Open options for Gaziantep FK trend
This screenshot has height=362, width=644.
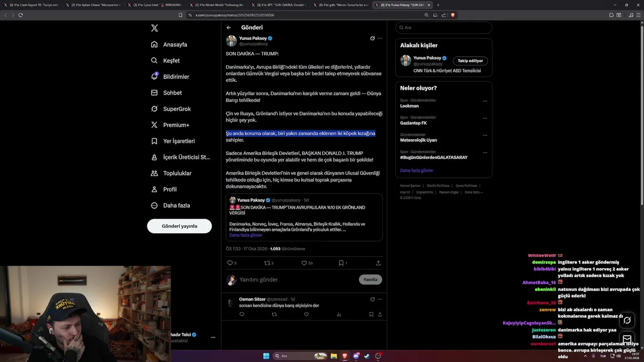[485, 118]
